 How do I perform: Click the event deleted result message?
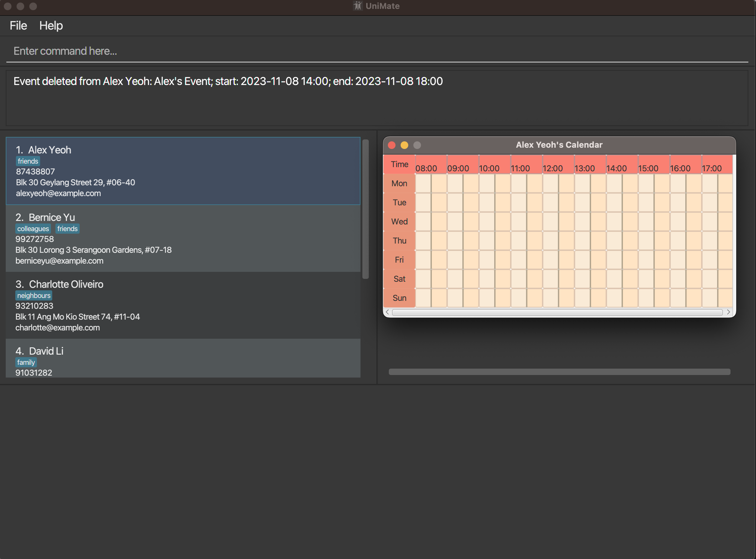pyautogui.click(x=228, y=81)
